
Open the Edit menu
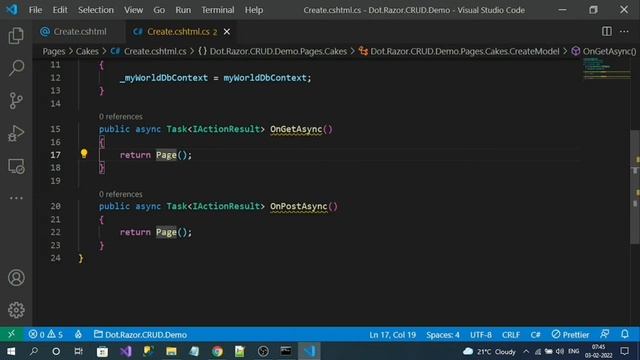pos(60,10)
